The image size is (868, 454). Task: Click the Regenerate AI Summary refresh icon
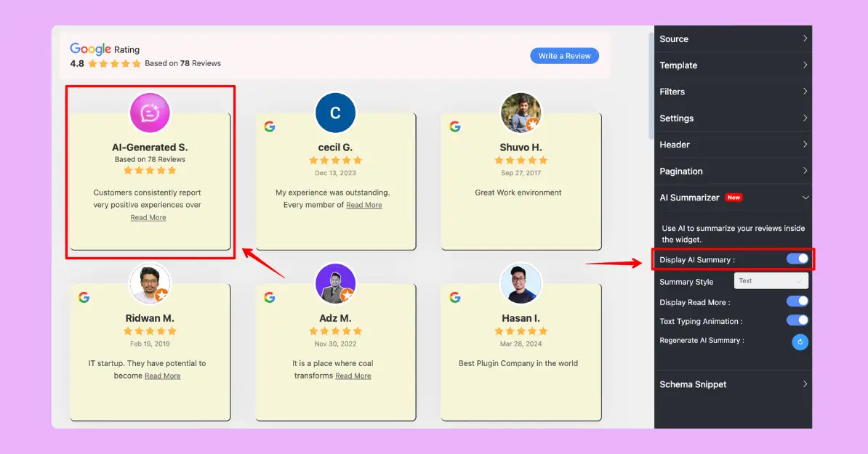click(800, 342)
